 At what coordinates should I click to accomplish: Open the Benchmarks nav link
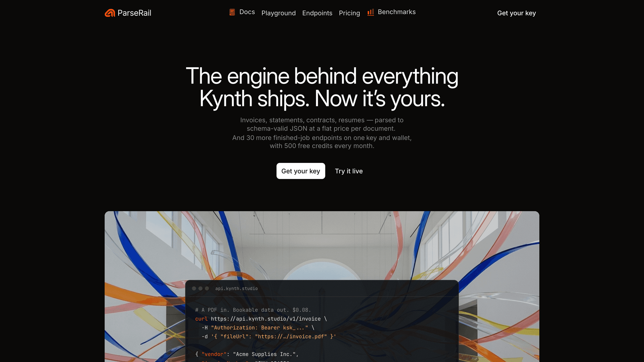click(x=397, y=12)
